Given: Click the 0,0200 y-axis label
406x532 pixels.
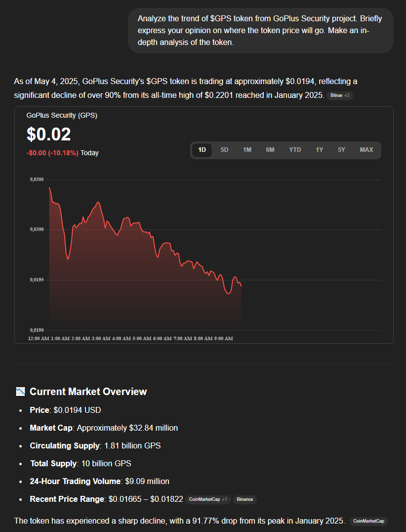Looking at the screenshot, I should (x=37, y=230).
